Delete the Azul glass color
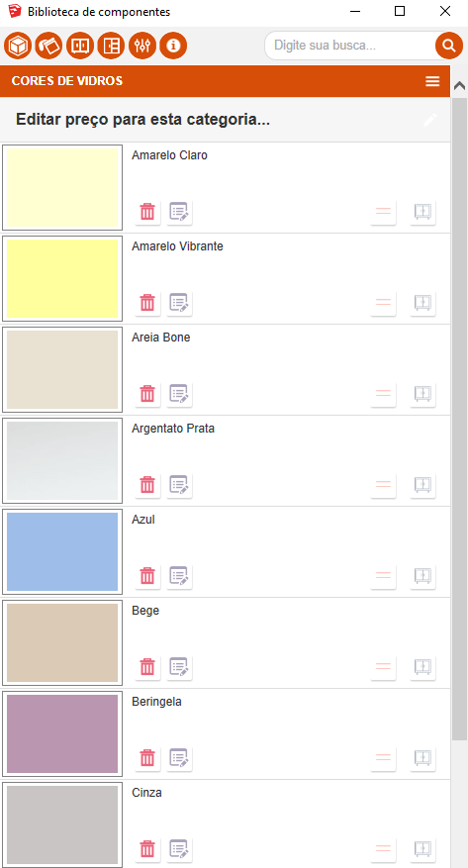The height and width of the screenshot is (868, 468). click(147, 576)
